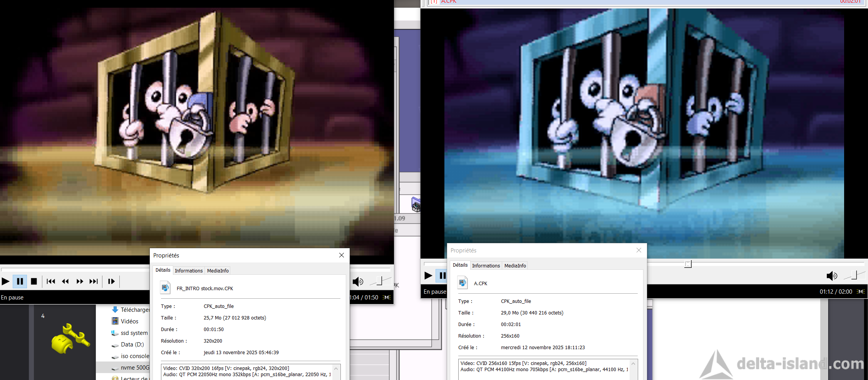
Task: Click the yellow LEGO part thumbnail
Action: click(x=70, y=338)
